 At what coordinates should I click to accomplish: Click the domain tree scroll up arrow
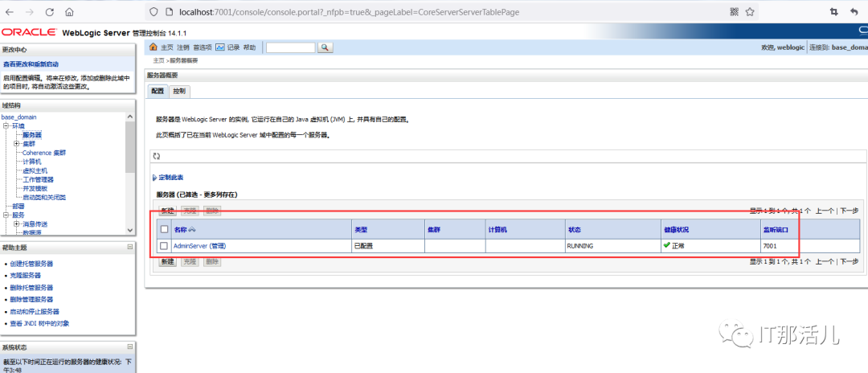point(130,117)
